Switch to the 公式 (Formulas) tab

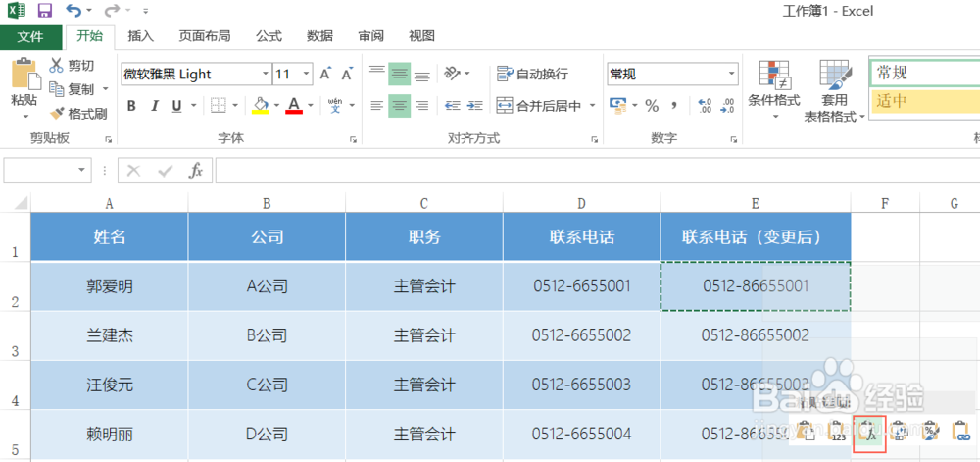point(269,36)
